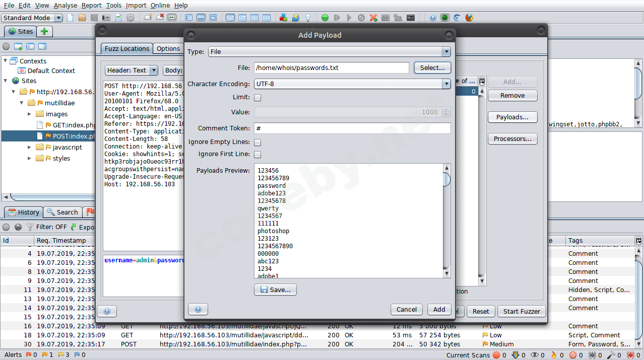Open help icon in Add Payload dialog
This screenshot has width=644, height=360.
(x=198, y=309)
